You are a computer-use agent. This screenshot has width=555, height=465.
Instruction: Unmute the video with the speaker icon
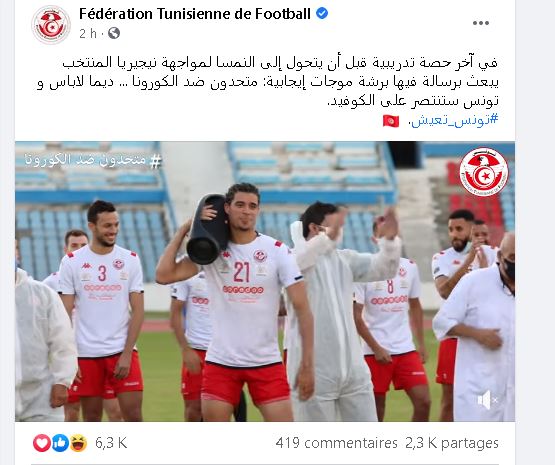click(487, 400)
